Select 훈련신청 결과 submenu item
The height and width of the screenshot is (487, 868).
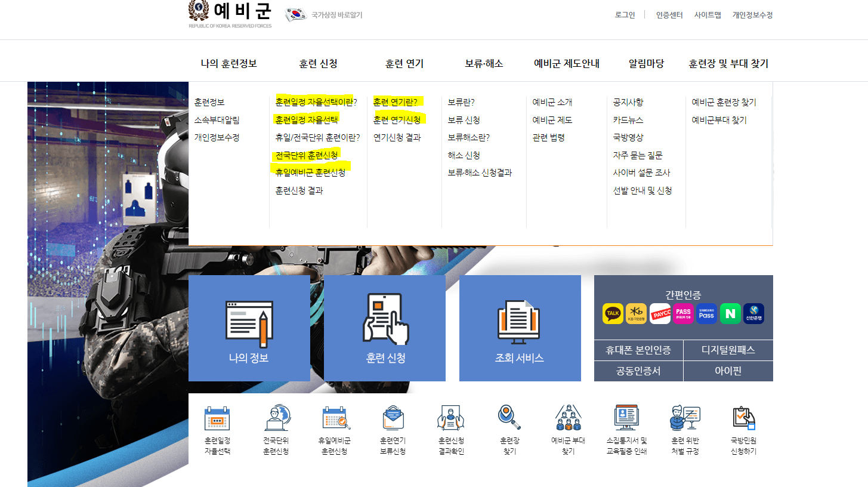coord(299,190)
